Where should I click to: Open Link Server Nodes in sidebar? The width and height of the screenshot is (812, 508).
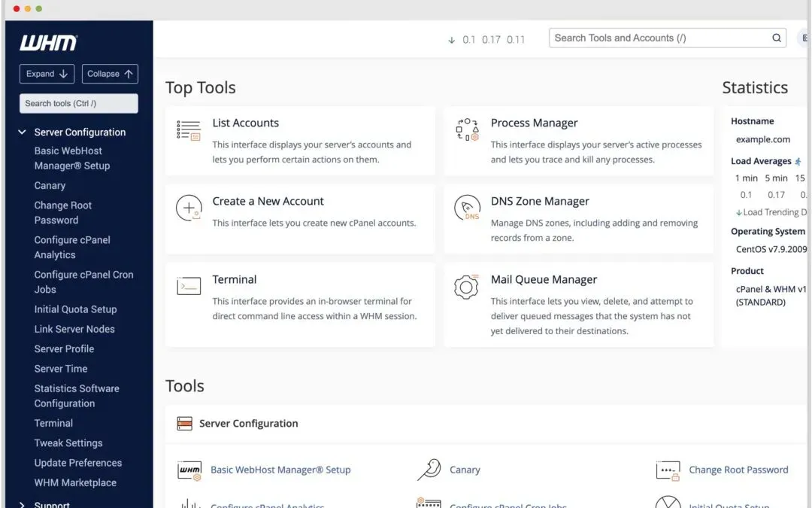(x=74, y=329)
